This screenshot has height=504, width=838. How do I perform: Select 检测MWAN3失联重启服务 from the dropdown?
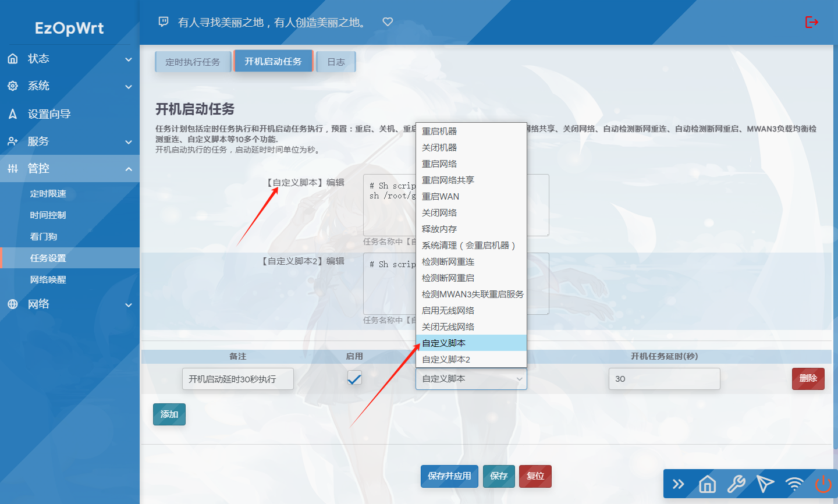coord(471,294)
